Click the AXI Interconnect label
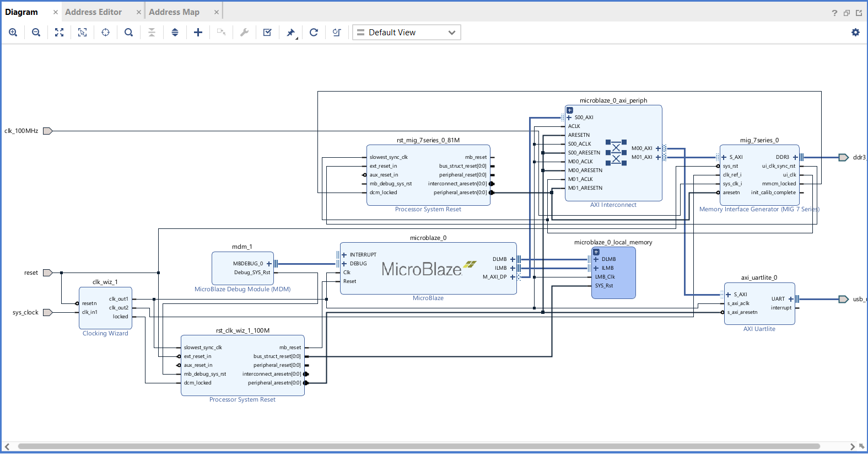The width and height of the screenshot is (868, 454). tap(613, 205)
